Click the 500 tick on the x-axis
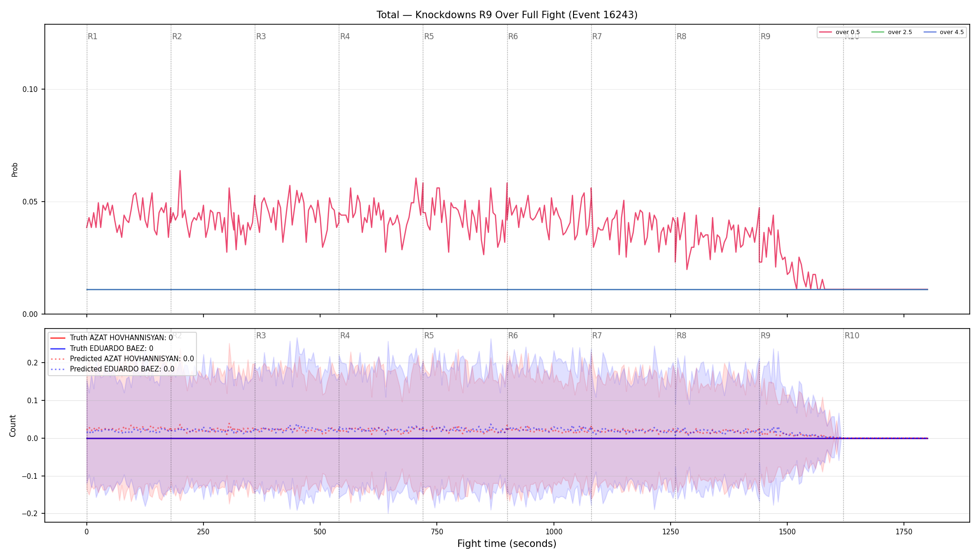This screenshot has height=560, width=980. (x=320, y=532)
